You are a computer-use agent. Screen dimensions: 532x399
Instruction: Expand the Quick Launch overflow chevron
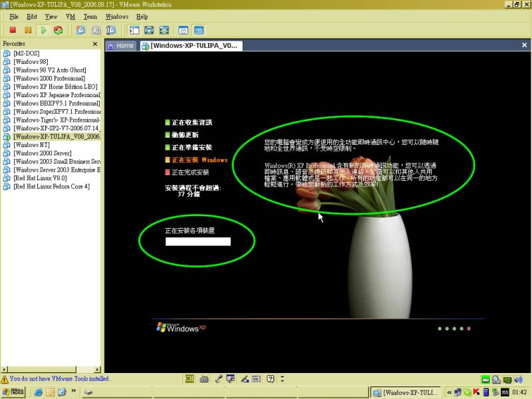click(x=74, y=391)
